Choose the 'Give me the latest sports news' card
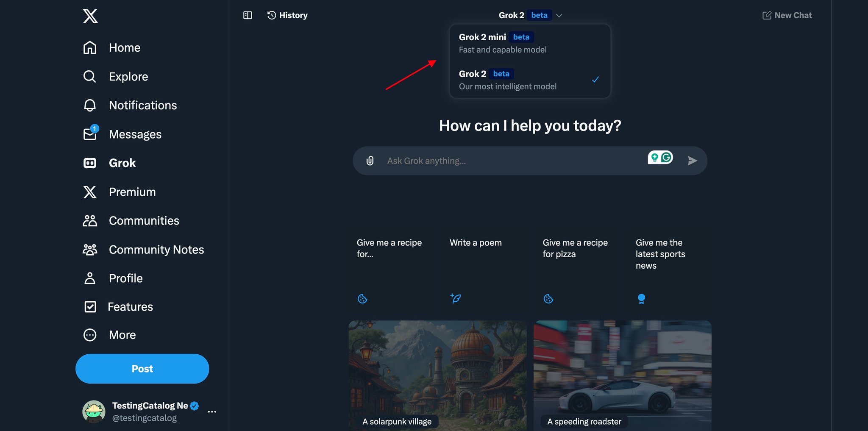The image size is (868, 431). point(669,271)
